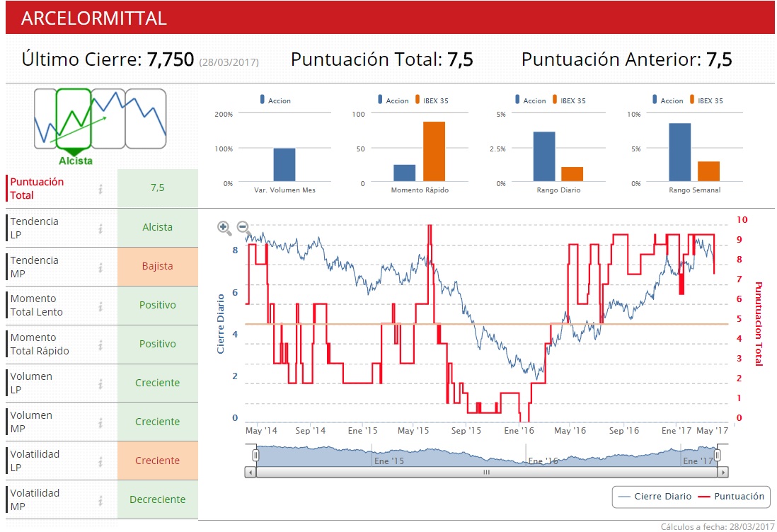The height and width of the screenshot is (532, 777).
Task: Click the navigator scrollbar right arrow
Action: [723, 473]
